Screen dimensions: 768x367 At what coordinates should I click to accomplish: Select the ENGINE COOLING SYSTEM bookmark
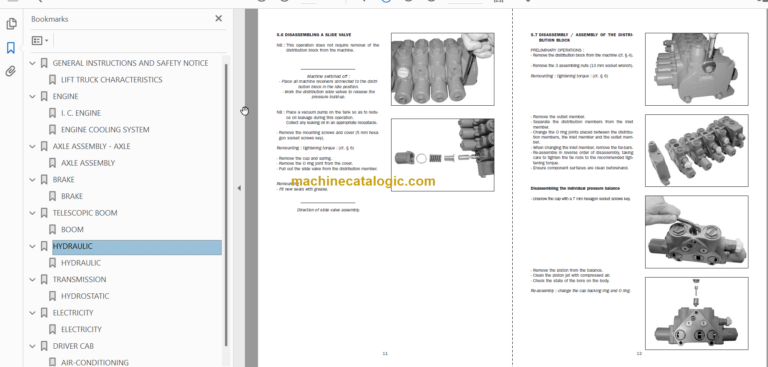click(x=105, y=130)
